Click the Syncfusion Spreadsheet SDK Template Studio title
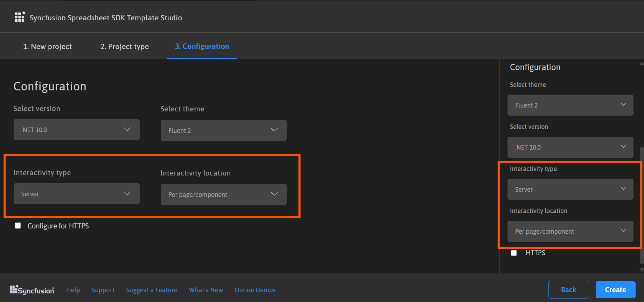644x302 pixels. click(106, 18)
